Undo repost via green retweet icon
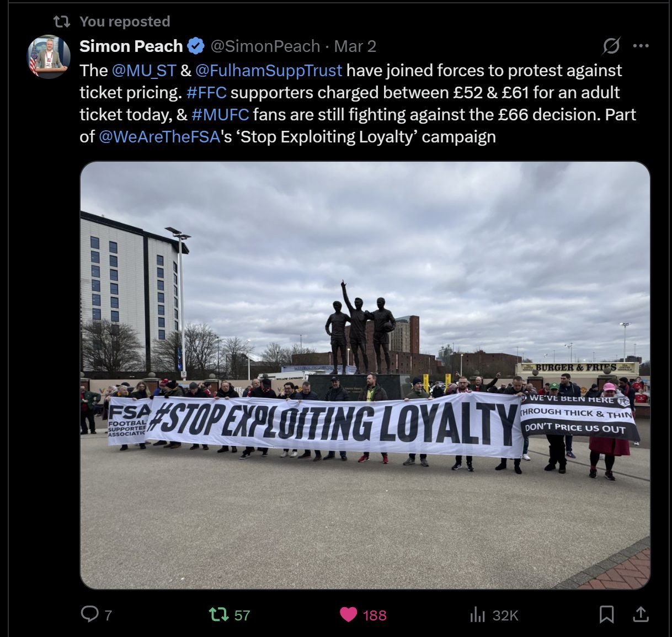Viewport: 672px width, 637px height. tap(219, 614)
